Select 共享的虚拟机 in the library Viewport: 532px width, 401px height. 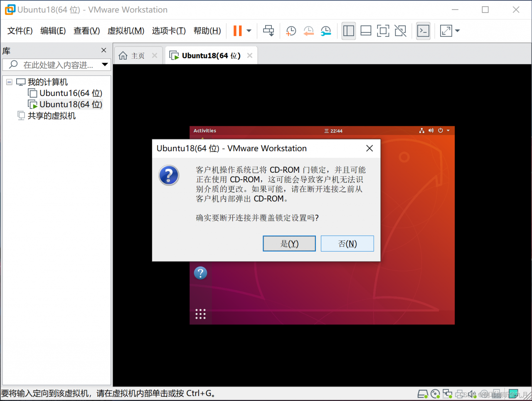tap(52, 116)
